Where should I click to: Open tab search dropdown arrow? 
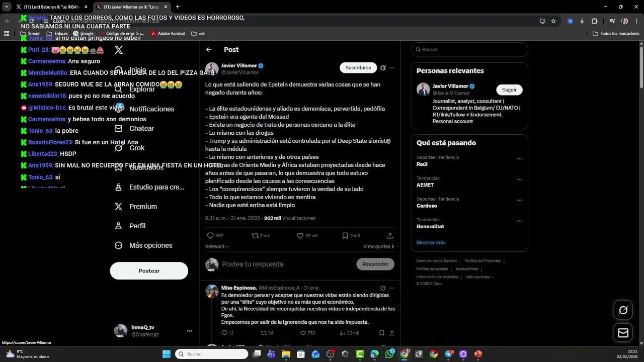[7, 7]
